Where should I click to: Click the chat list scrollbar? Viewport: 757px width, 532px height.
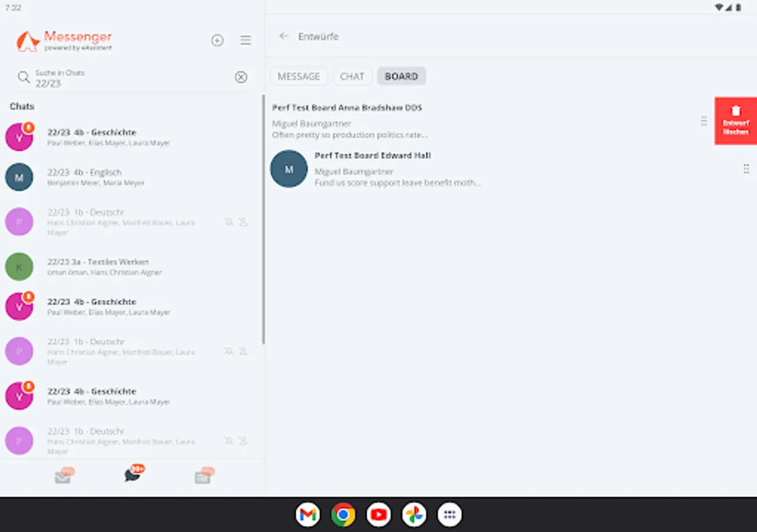tap(263, 220)
